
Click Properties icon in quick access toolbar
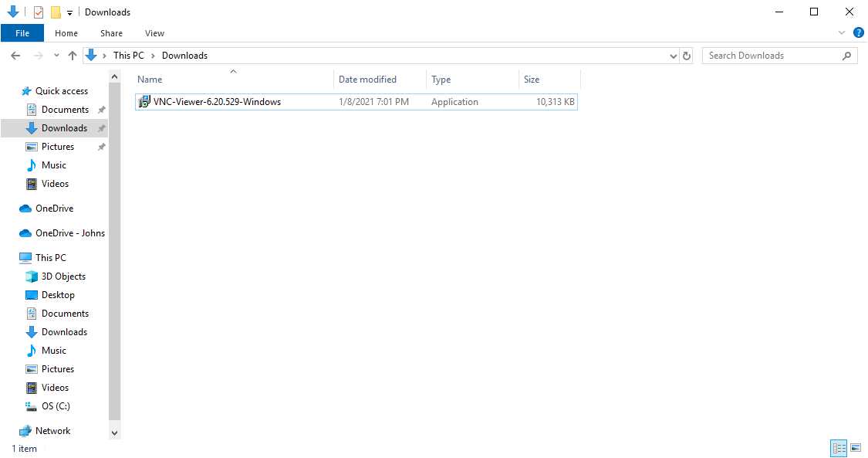pyautogui.click(x=39, y=12)
